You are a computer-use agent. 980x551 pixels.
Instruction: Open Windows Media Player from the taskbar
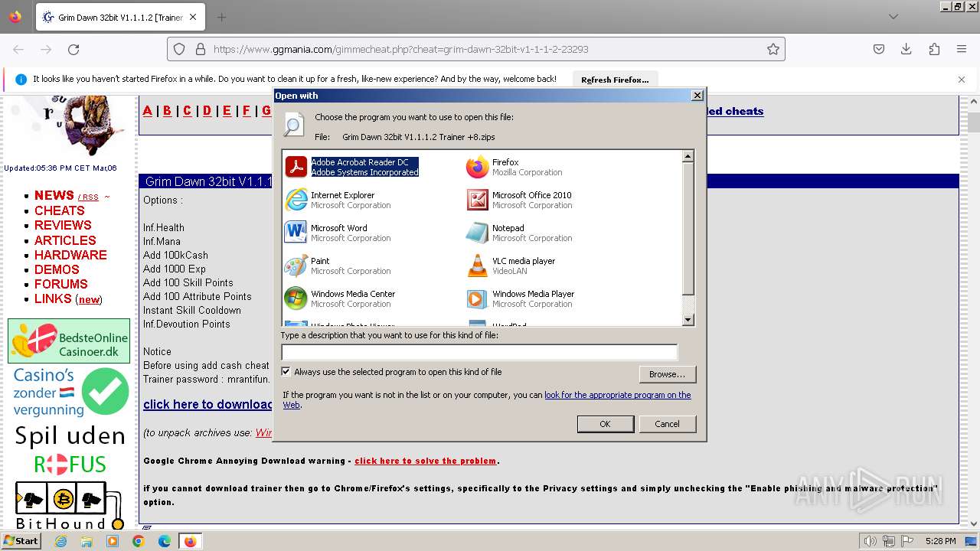pos(113,541)
